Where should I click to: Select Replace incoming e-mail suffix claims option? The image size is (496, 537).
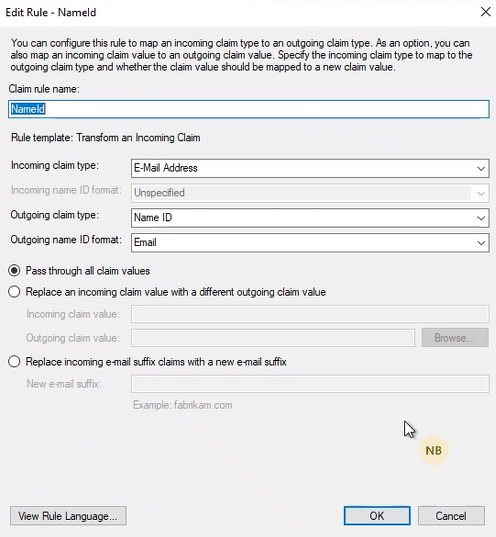14,362
